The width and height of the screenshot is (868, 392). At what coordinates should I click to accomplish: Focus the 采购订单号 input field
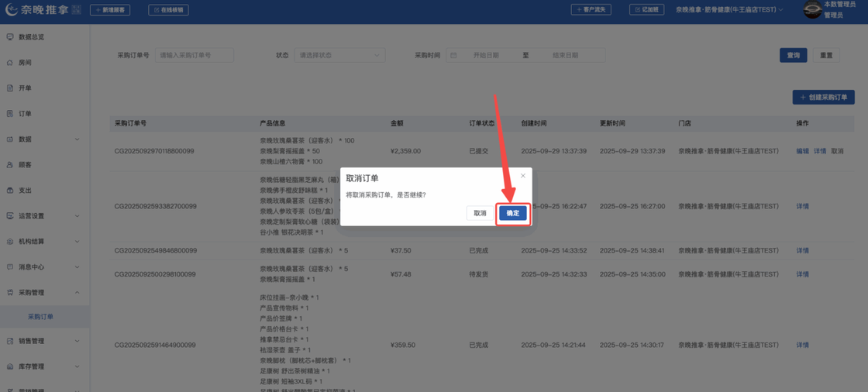pyautogui.click(x=195, y=55)
